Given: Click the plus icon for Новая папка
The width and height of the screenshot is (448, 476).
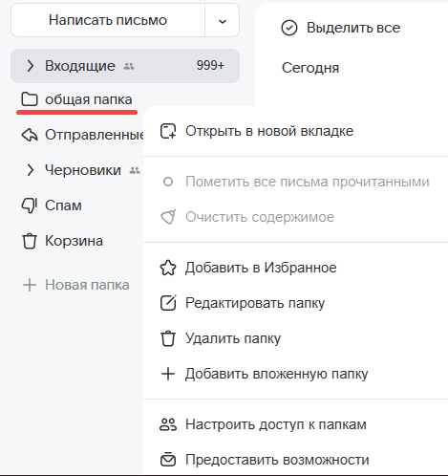Looking at the screenshot, I should [x=30, y=285].
